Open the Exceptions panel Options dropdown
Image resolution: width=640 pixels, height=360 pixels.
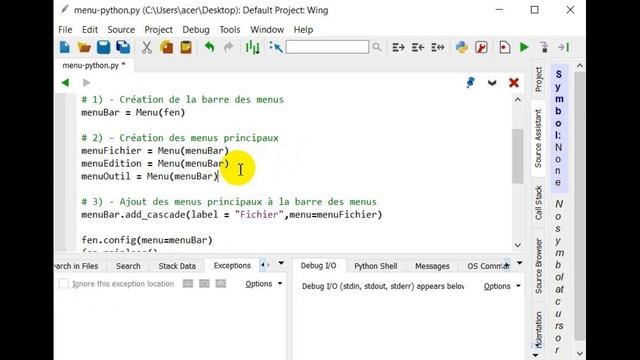point(264,284)
